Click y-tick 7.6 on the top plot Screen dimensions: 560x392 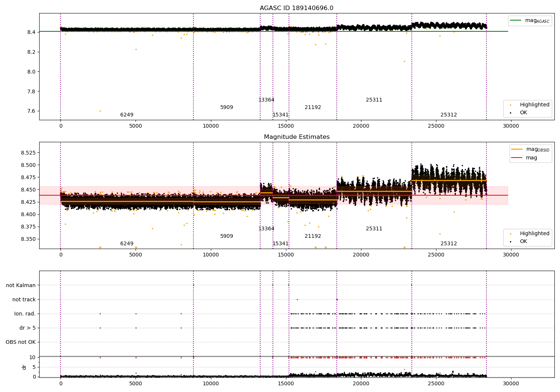(x=31, y=111)
